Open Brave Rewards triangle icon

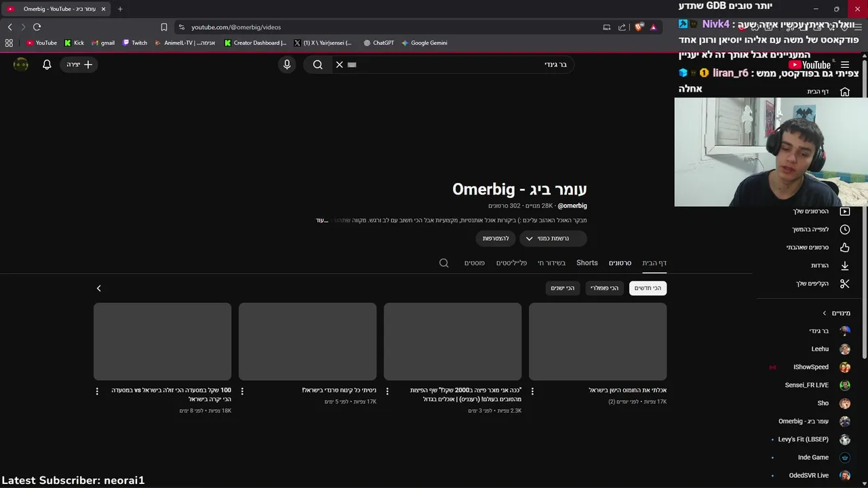point(653,27)
